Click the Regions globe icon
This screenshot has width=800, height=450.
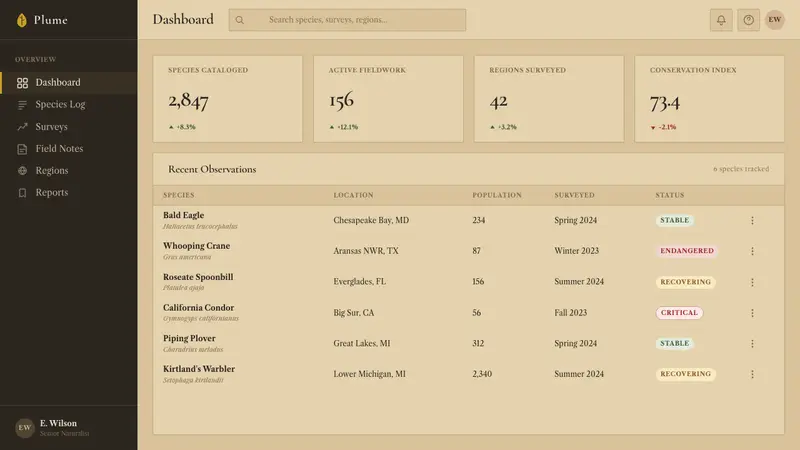(22, 170)
